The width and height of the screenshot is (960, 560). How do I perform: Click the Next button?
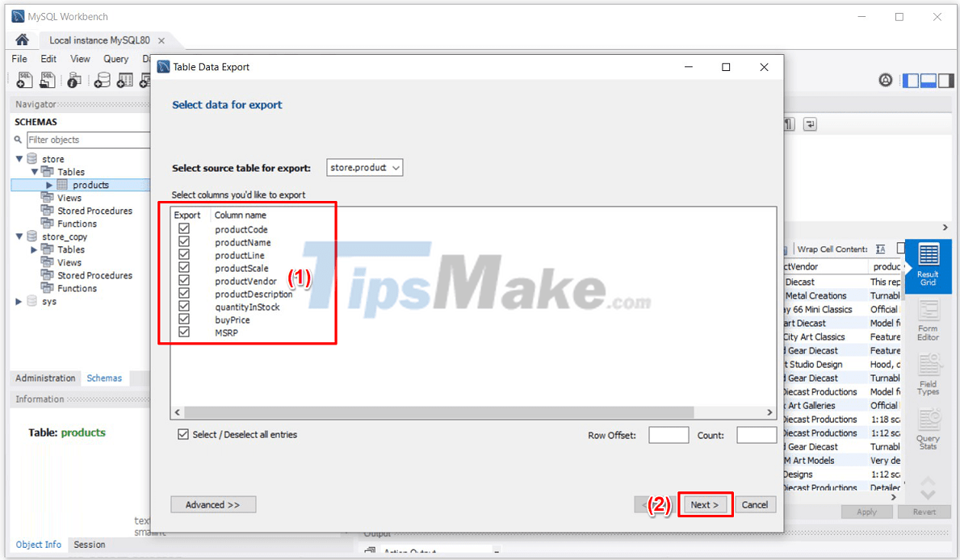pyautogui.click(x=704, y=504)
